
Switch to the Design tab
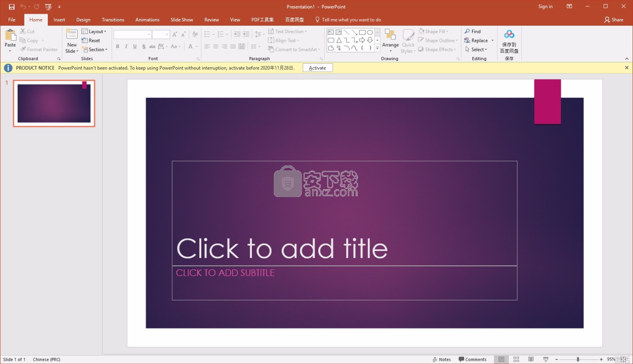pyautogui.click(x=83, y=20)
